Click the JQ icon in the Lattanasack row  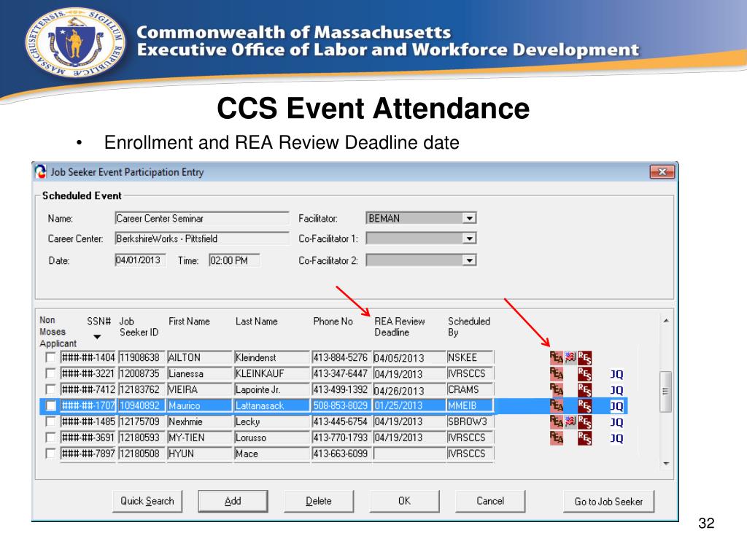(616, 406)
